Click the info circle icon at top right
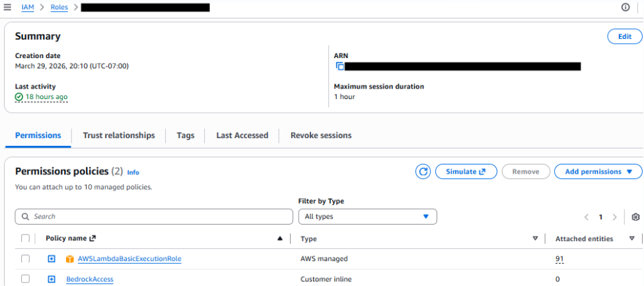Screen dimensions: 644x286 click(x=625, y=7)
